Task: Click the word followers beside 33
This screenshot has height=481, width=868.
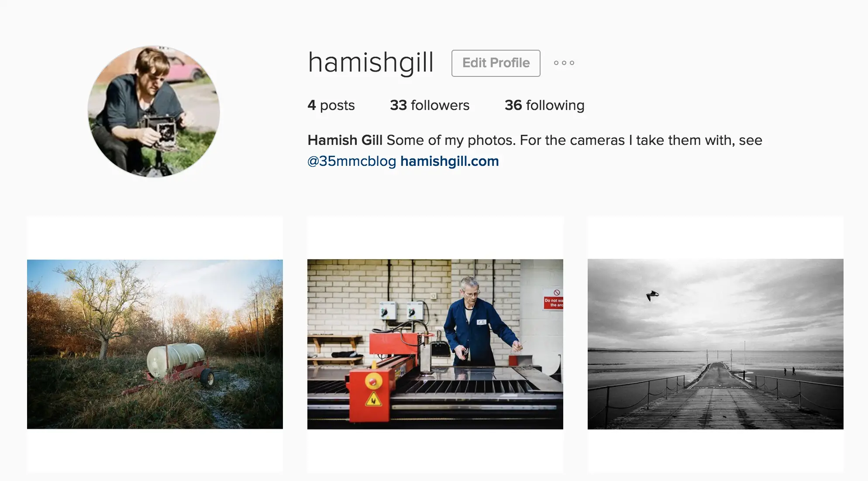Action: 440,105
